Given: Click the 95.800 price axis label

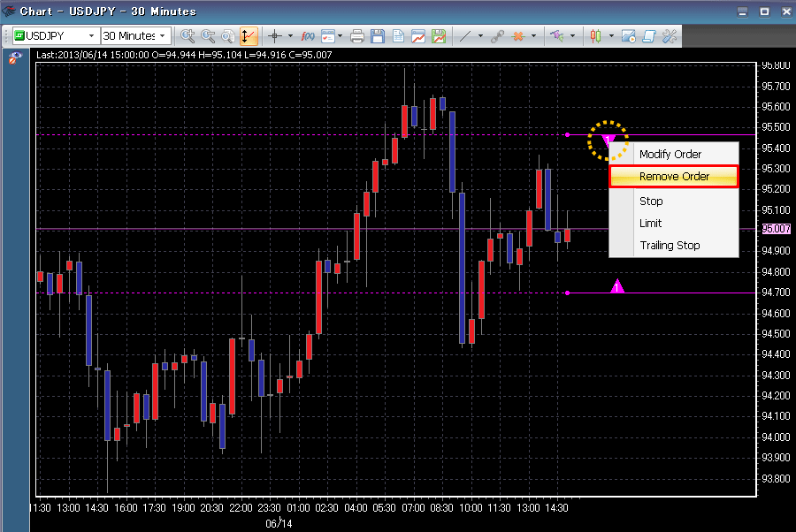Looking at the screenshot, I should tap(776, 65).
